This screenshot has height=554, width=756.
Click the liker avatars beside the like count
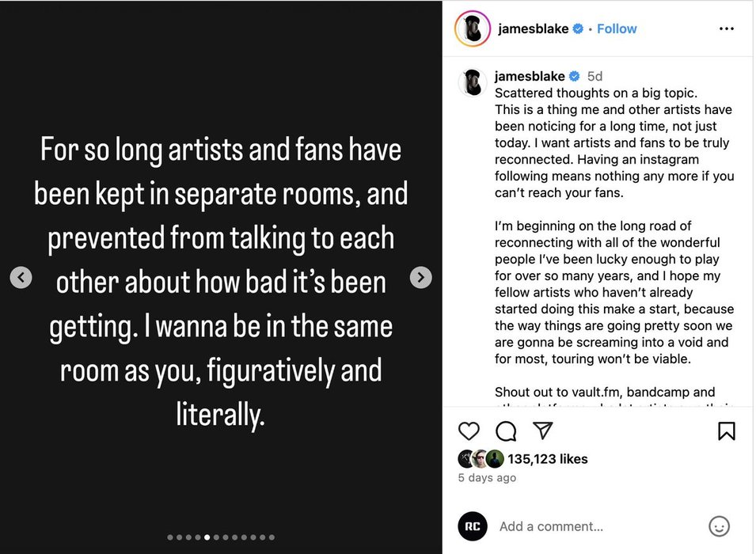tap(481, 458)
